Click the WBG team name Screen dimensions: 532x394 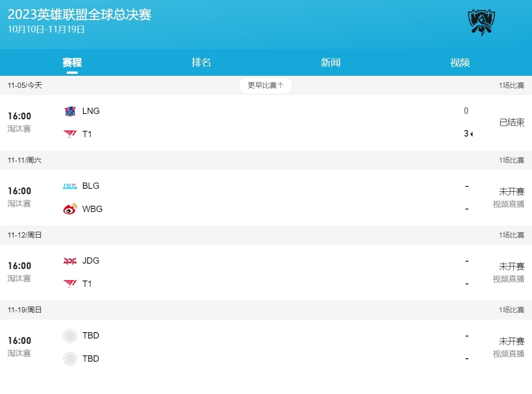(x=92, y=209)
